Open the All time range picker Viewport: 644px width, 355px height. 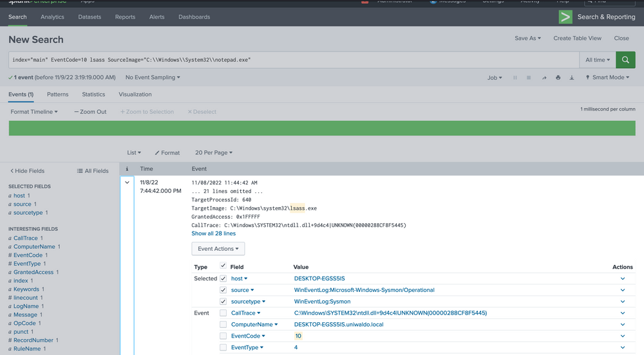pos(597,60)
